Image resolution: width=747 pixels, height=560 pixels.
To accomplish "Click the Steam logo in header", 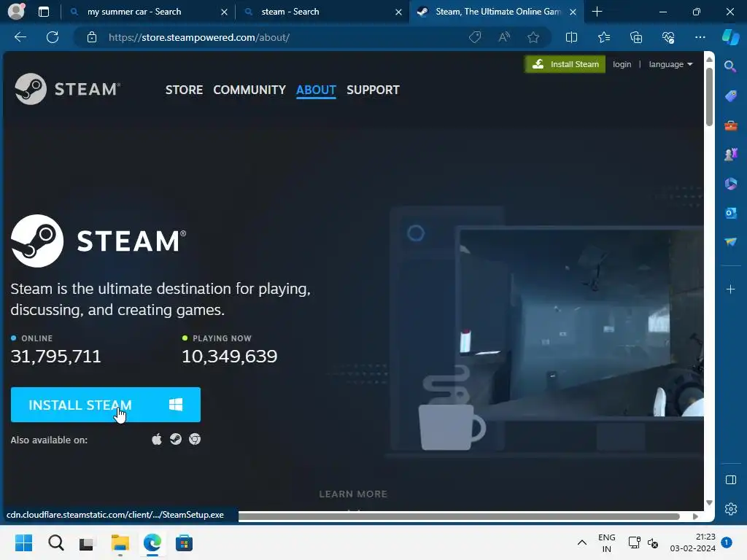I will [67, 89].
